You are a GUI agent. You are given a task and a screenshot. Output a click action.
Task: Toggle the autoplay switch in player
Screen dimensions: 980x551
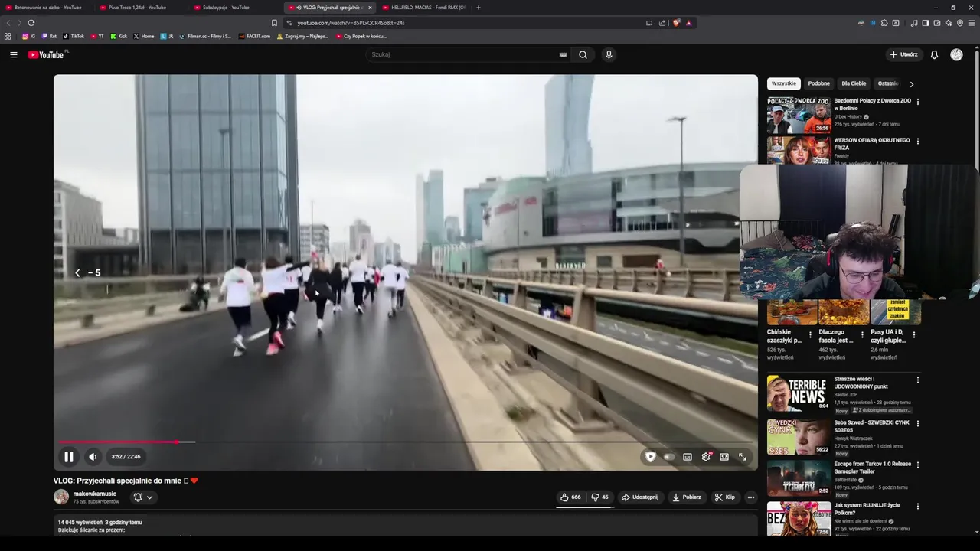coord(668,457)
